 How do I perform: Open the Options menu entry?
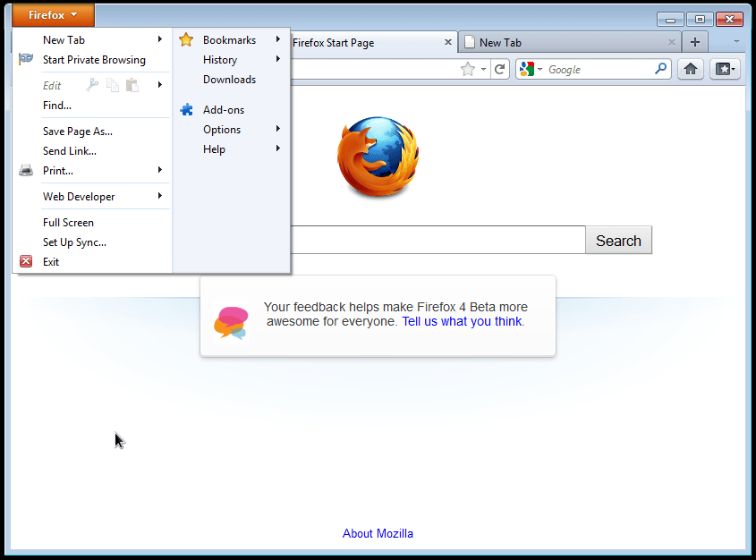[221, 130]
